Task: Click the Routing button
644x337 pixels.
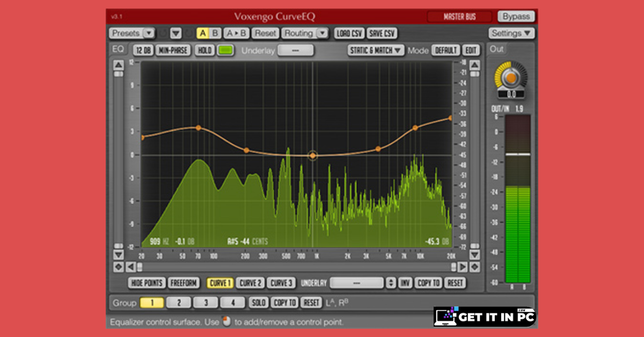Action: point(298,33)
